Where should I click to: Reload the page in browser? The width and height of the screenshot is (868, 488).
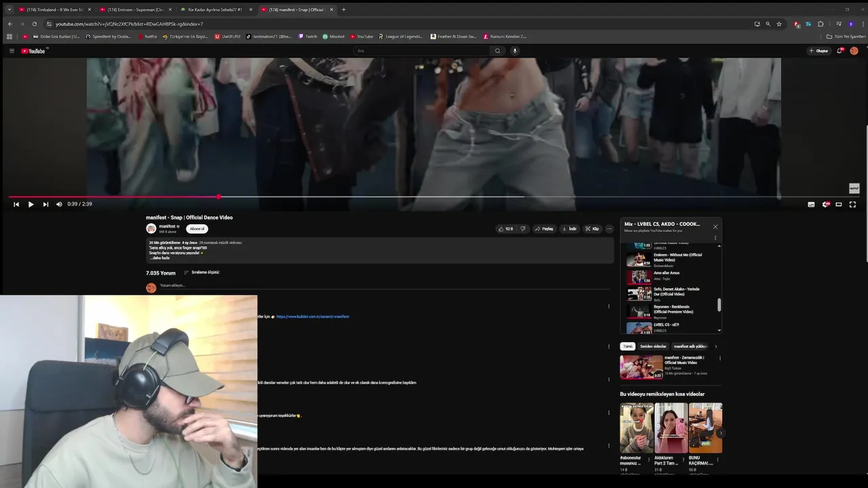34,24
